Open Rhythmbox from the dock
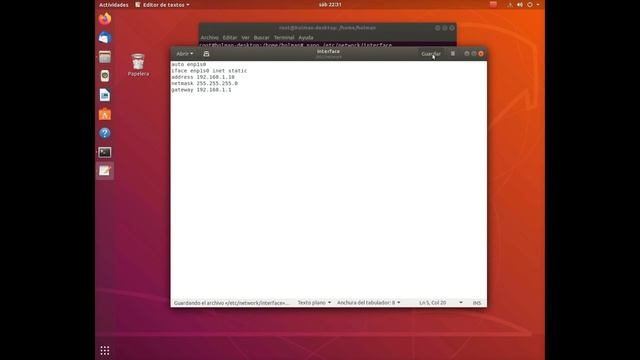 pyautogui.click(x=105, y=76)
